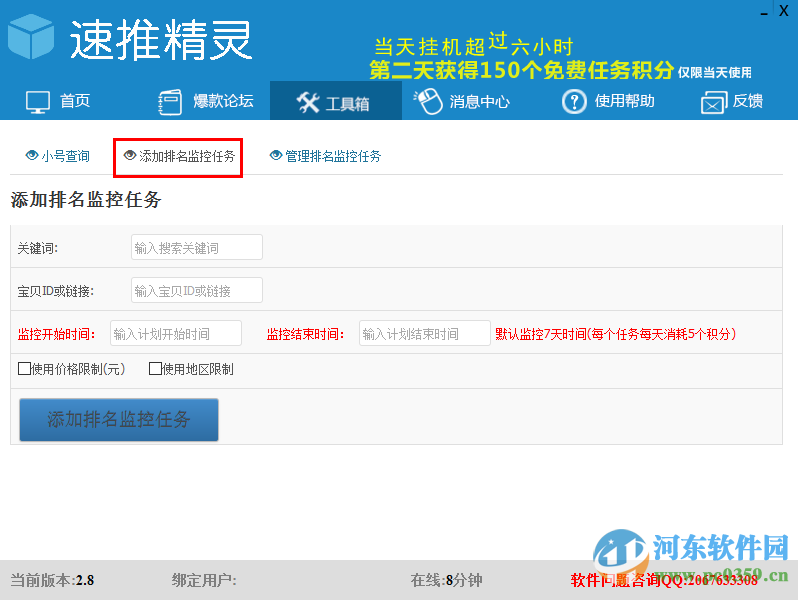Click the 速推精灵 cube logo icon
This screenshot has height=600, width=798.
pyautogui.click(x=31, y=36)
